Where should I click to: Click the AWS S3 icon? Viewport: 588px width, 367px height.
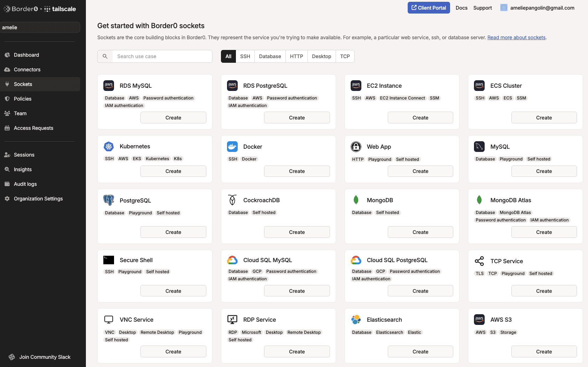click(479, 320)
